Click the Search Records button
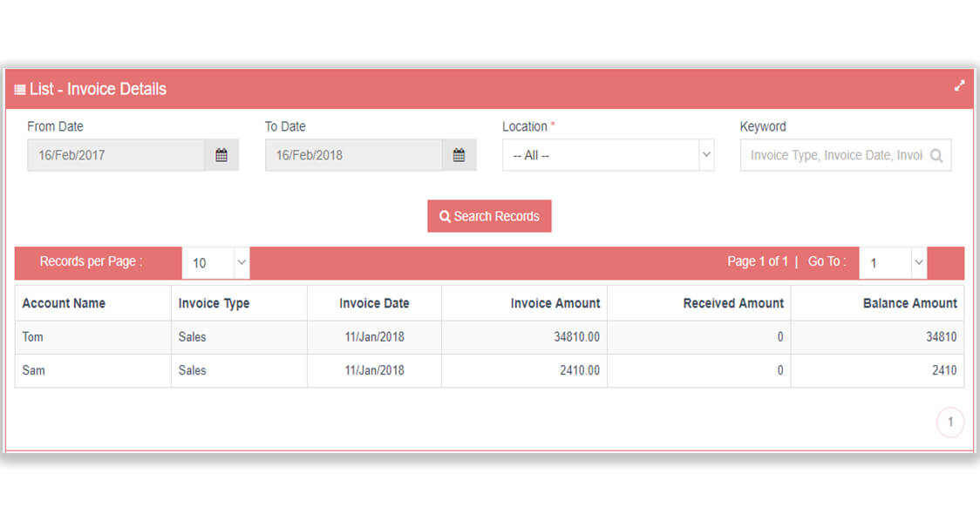Image resolution: width=980 pixels, height=521 pixels. click(489, 215)
